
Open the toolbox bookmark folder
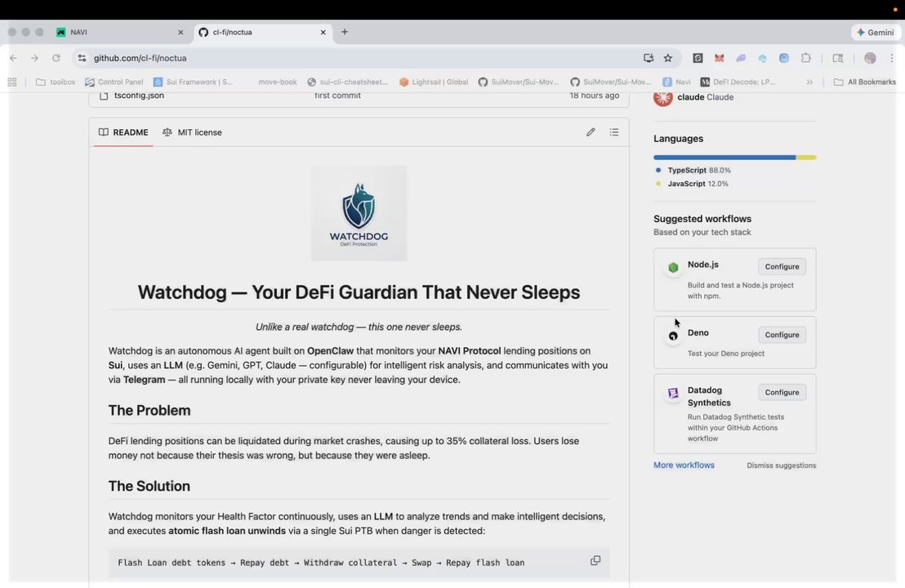56,82
